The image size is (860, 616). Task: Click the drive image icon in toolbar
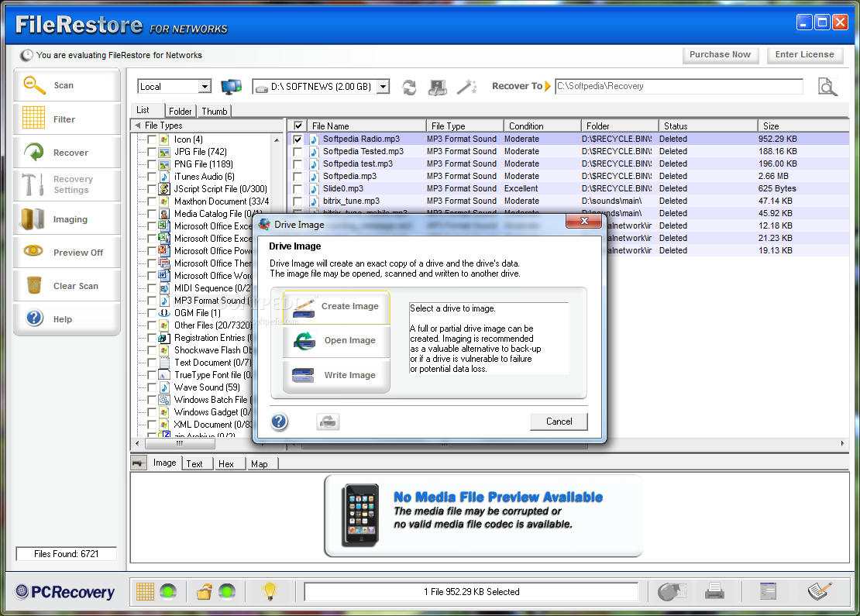click(x=437, y=87)
